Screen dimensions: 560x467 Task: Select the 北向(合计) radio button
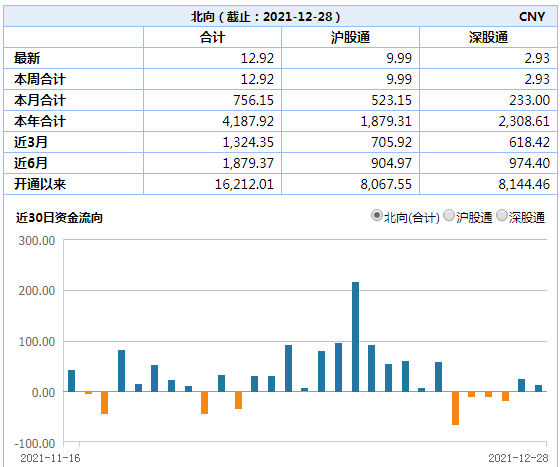point(376,216)
